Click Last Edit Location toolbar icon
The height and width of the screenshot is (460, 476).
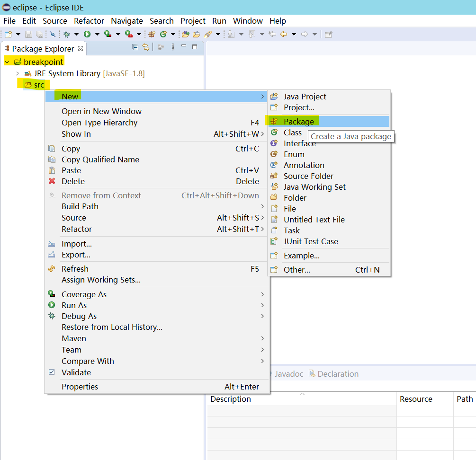273,34
